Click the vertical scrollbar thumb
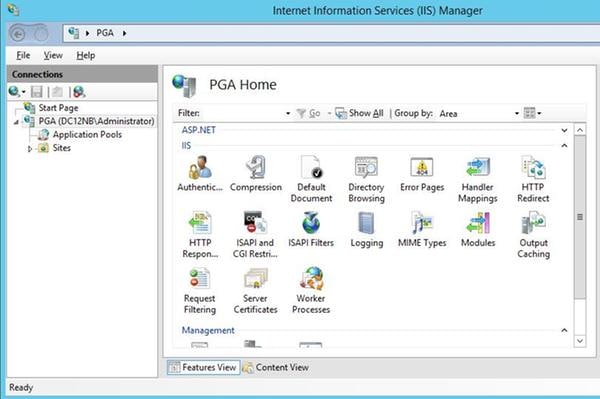The height and width of the screenshot is (399, 600). coord(580,217)
